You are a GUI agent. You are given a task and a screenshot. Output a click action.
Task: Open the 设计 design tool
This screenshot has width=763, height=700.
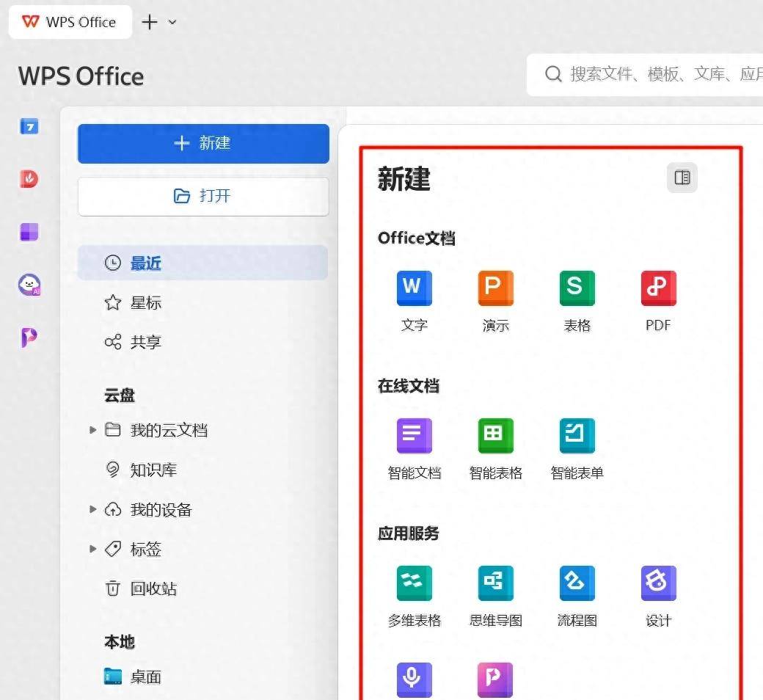pos(657,583)
